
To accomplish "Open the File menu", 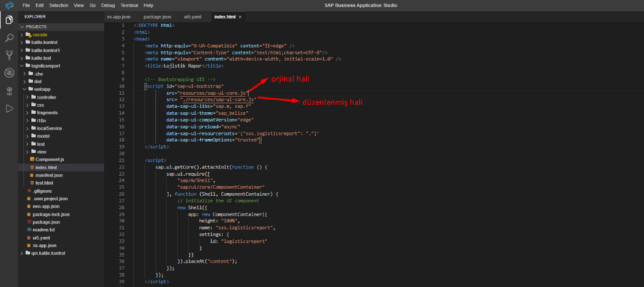I will click(26, 5).
